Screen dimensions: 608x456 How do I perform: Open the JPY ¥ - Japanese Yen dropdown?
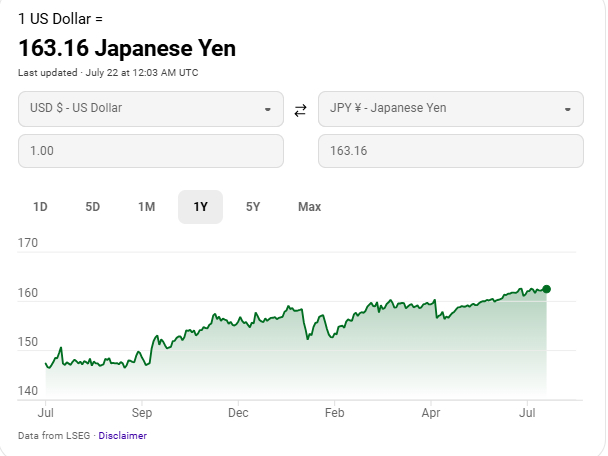(451, 109)
